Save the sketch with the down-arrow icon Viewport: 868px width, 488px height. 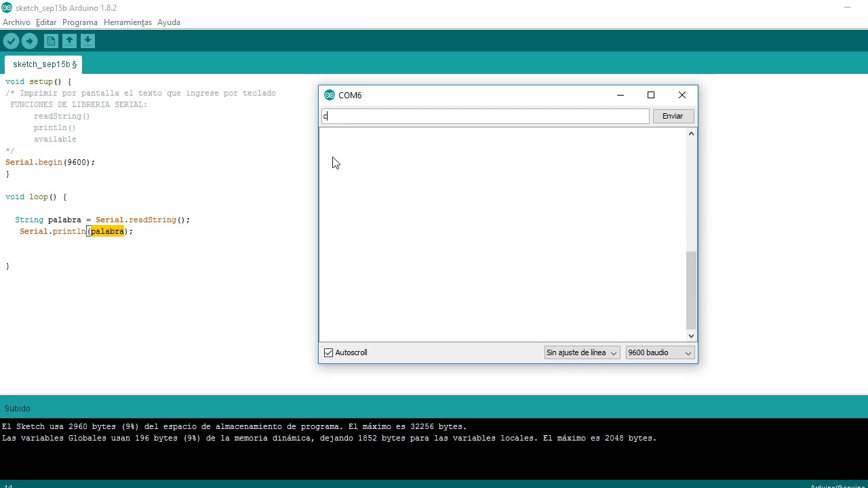click(87, 41)
